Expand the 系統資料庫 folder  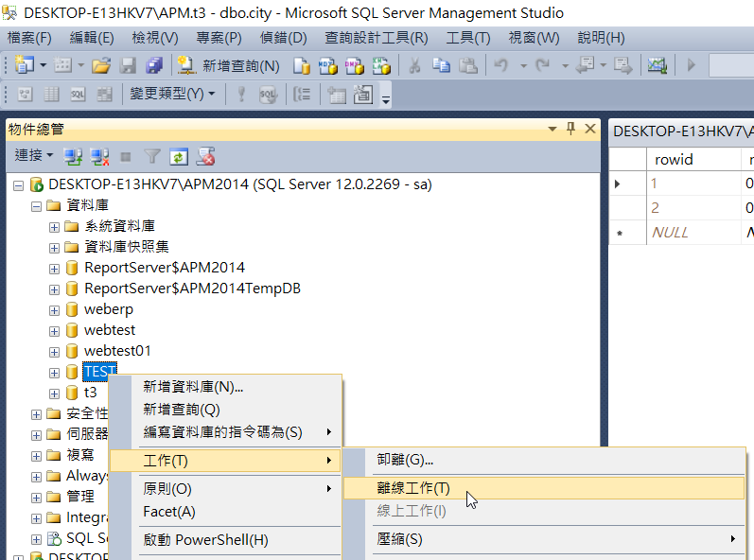[54, 227]
